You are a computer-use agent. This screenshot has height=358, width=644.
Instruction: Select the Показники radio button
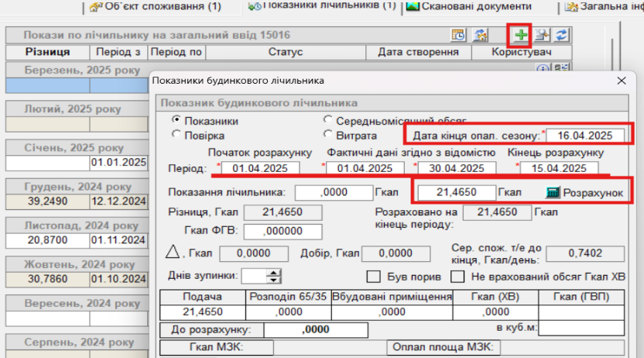176,121
